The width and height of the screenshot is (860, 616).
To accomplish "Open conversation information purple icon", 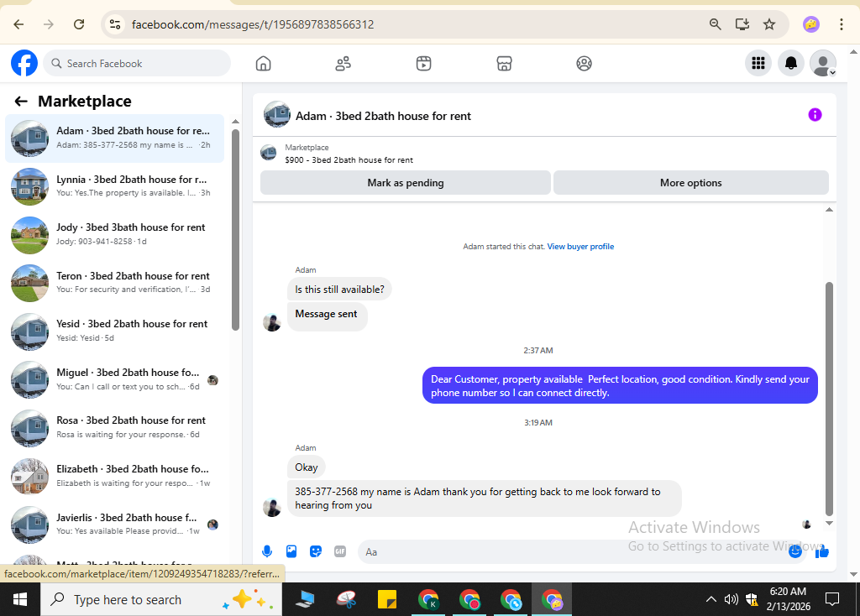I will point(815,114).
